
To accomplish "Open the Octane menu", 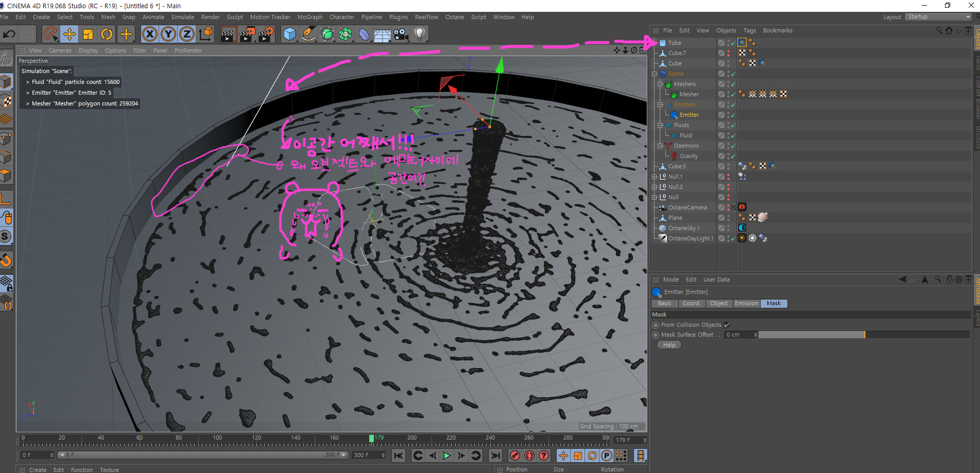I will coord(454,17).
